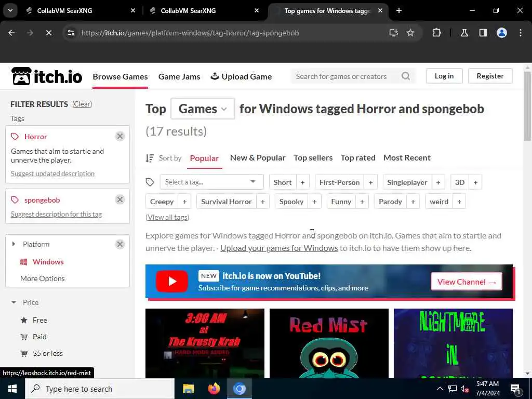Open the Windows Start menu
The width and height of the screenshot is (532, 399).
[x=12, y=389]
